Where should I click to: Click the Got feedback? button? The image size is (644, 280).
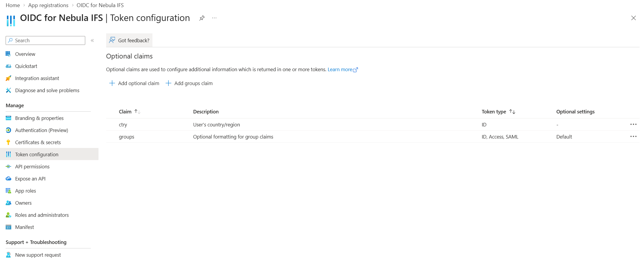point(129,40)
